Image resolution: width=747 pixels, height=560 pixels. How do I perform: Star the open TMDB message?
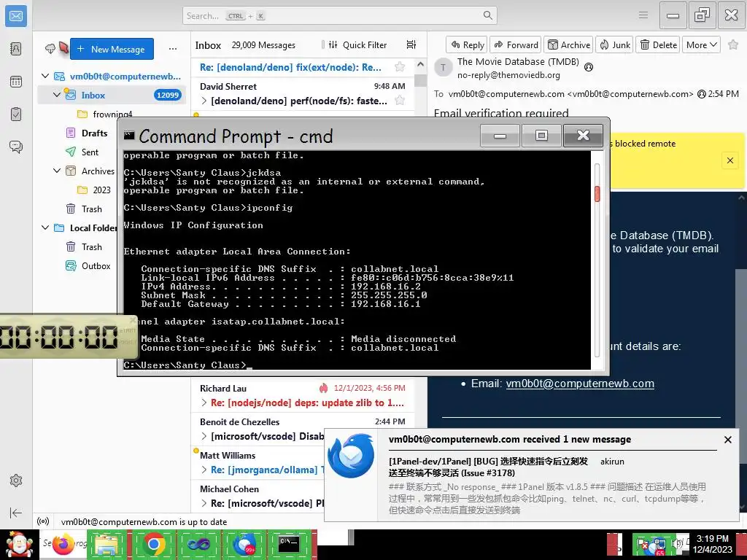point(733,44)
